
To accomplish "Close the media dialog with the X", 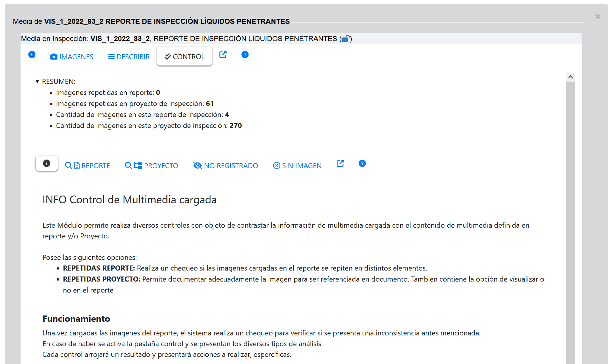I will (x=597, y=17).
